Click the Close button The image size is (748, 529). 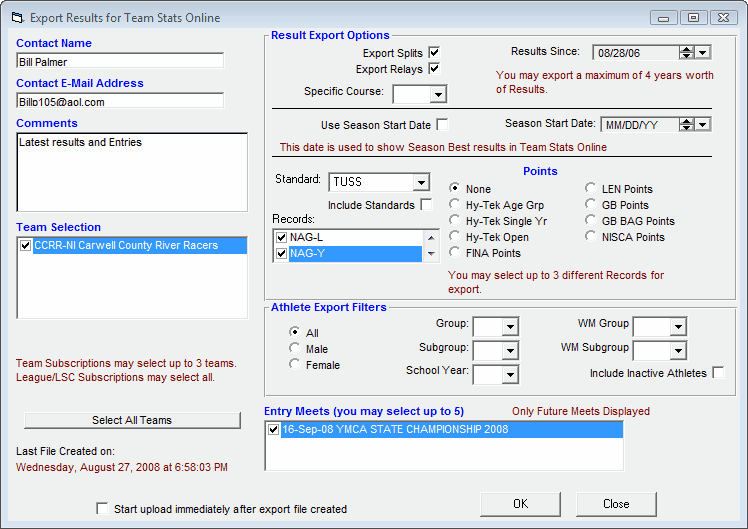click(616, 504)
